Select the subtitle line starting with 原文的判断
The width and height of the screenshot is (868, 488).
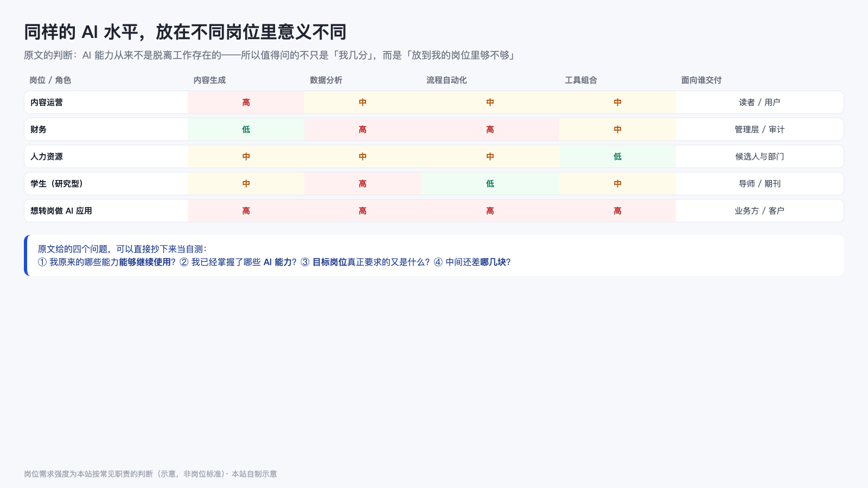[270, 55]
